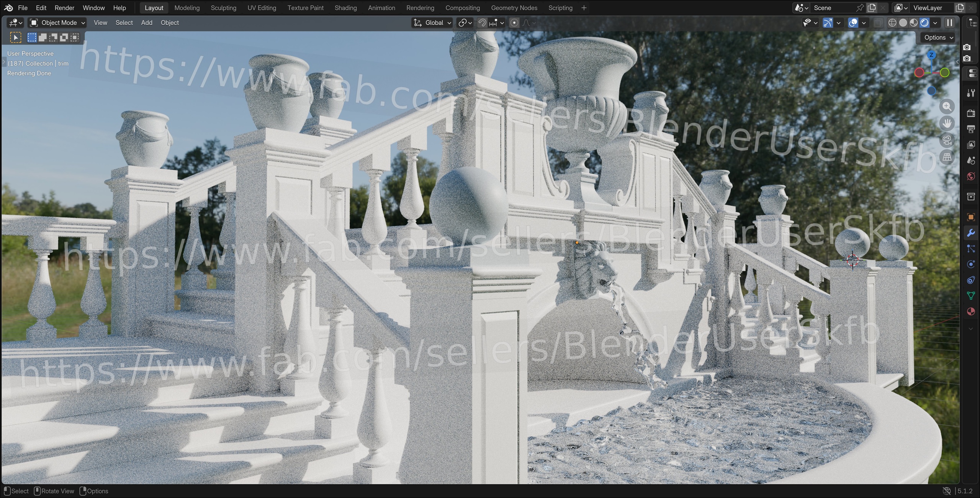
Task: Switch to Rendered viewport shading
Action: [924, 23]
